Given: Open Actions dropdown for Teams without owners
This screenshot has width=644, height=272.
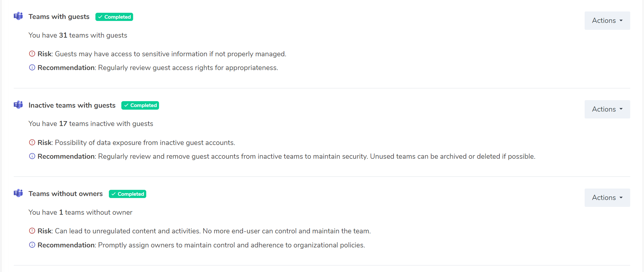Looking at the screenshot, I should click(607, 198).
